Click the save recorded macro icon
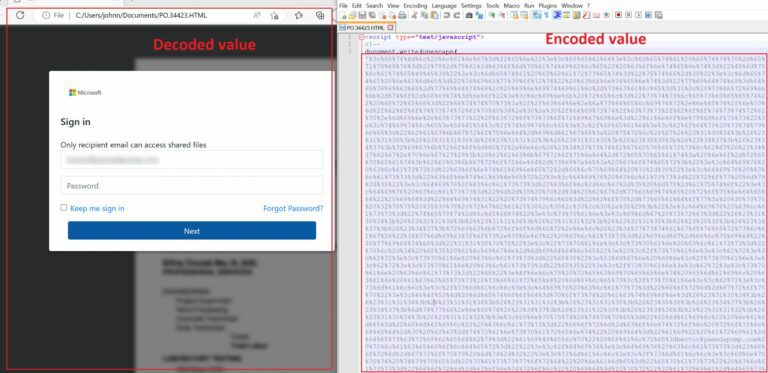 click(659, 16)
